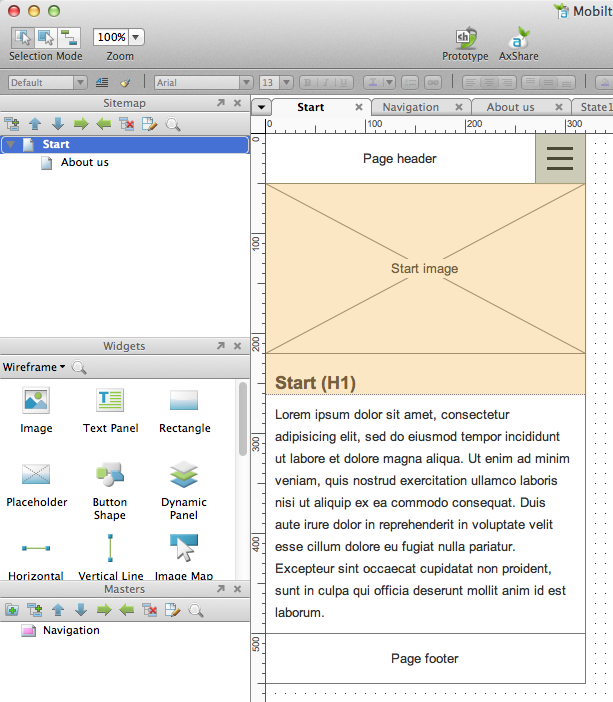Click the Sitemap search magnifier icon
This screenshot has width=613, height=702.
[173, 124]
